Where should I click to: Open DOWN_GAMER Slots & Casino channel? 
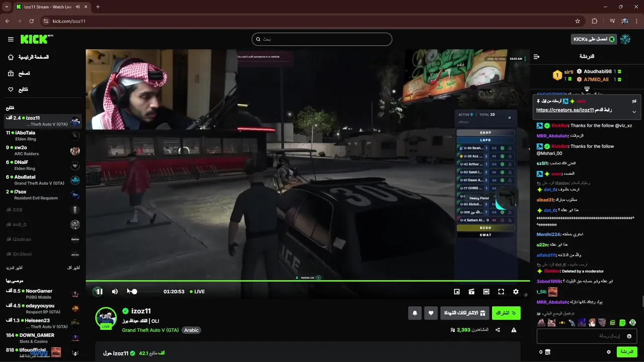click(x=43, y=338)
